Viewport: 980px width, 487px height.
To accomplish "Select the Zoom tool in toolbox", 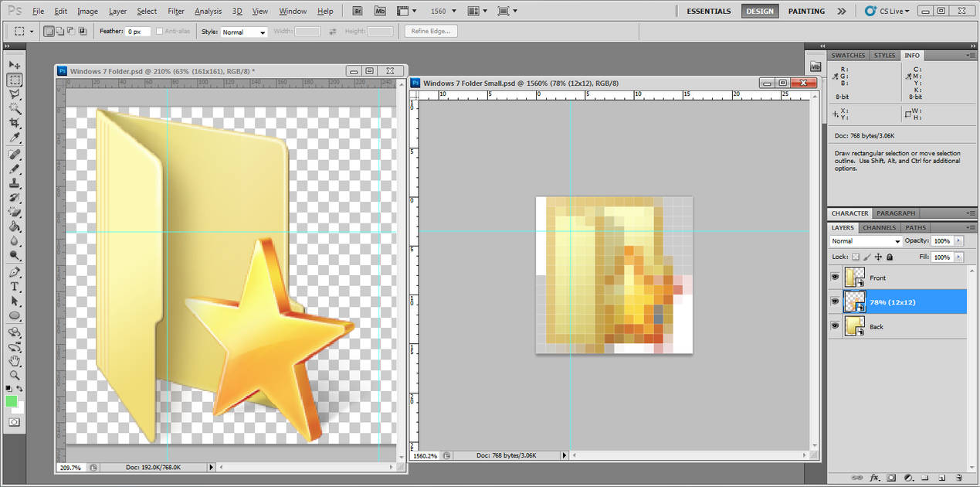I will (x=15, y=375).
